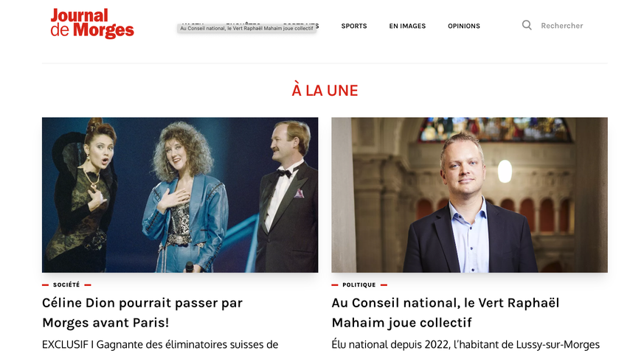644x353 pixels.
Task: Click the excerpt starting with EXCLUSIF
Action: point(160,344)
